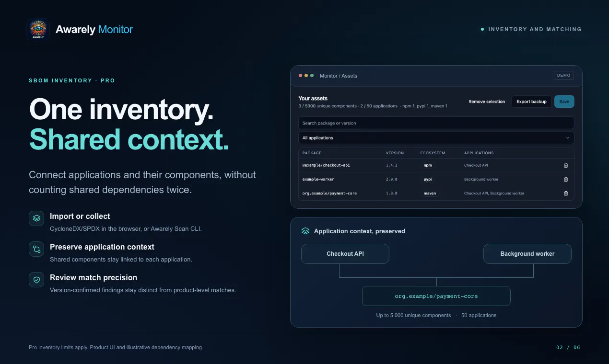The image size is (609, 364).
Task: Click version 2.0.0 cell
Action: click(x=392, y=179)
